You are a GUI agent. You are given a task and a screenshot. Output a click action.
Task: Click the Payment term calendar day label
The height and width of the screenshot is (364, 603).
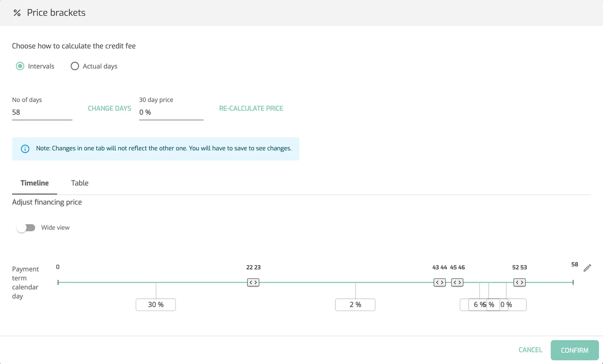pyautogui.click(x=25, y=282)
